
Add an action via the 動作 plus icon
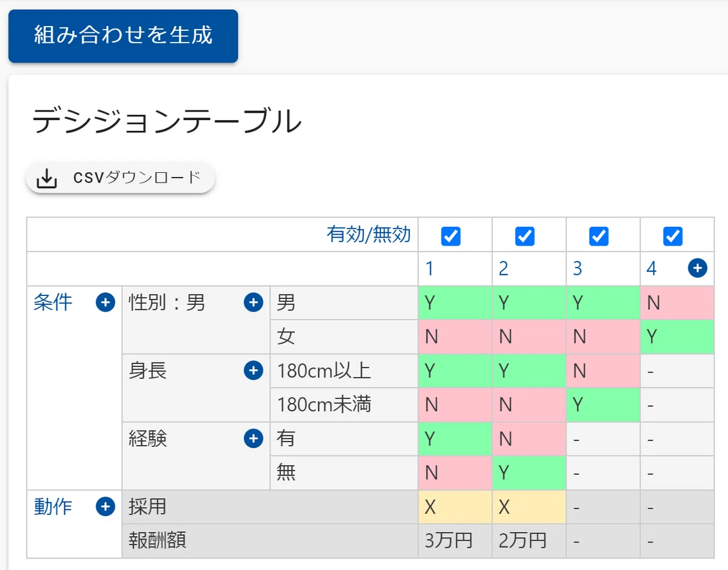pyautogui.click(x=106, y=506)
